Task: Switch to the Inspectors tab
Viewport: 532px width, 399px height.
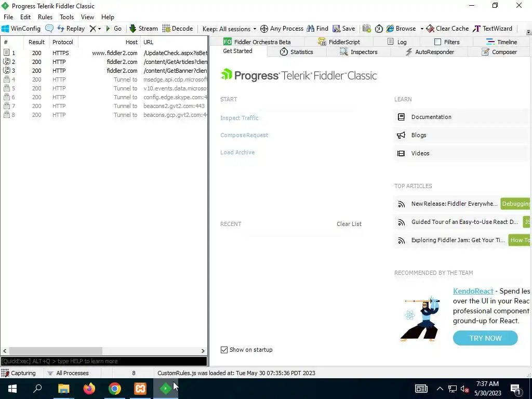Action: click(358, 52)
